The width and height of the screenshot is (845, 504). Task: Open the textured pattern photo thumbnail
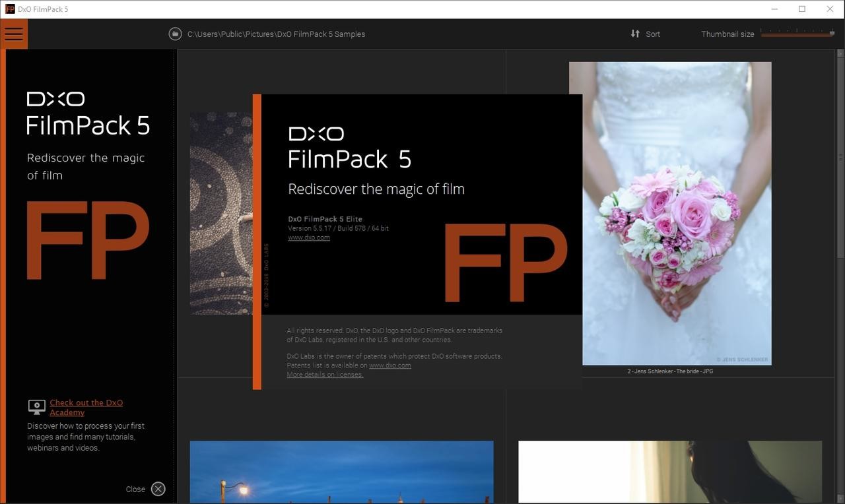click(221, 213)
